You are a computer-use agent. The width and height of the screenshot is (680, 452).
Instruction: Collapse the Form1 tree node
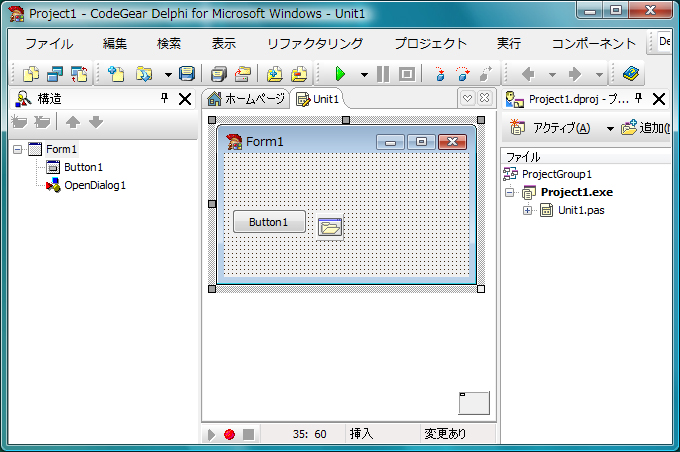(17, 149)
